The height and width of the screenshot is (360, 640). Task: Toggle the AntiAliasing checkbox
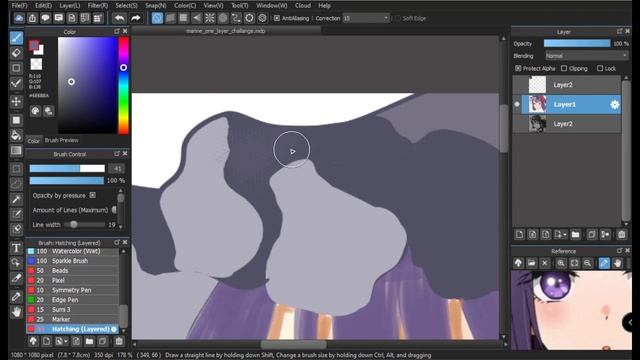[x=277, y=18]
